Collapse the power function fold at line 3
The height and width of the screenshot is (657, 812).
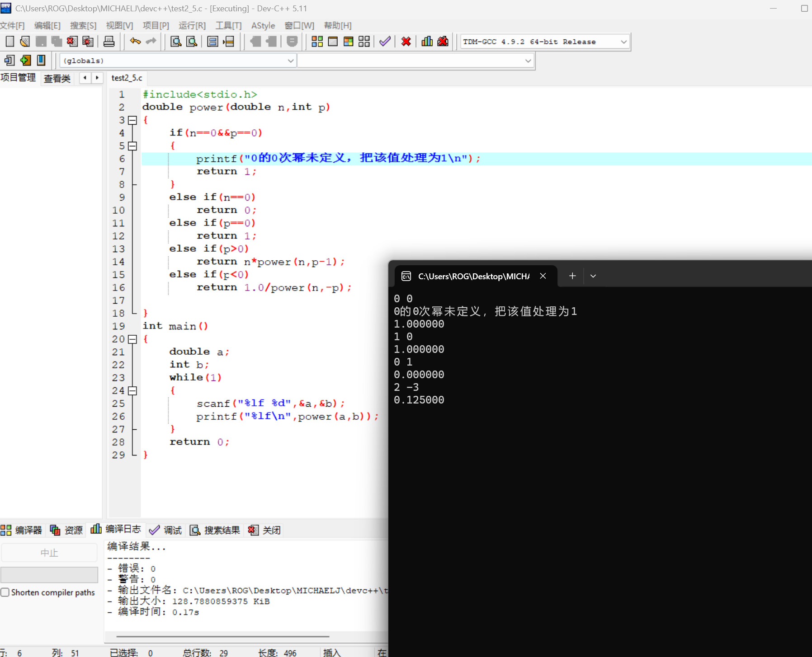pyautogui.click(x=132, y=120)
